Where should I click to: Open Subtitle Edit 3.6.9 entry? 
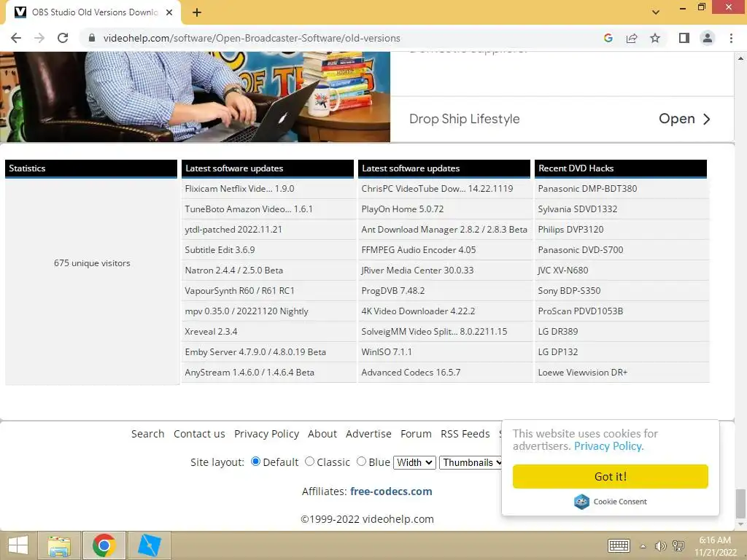click(x=220, y=250)
